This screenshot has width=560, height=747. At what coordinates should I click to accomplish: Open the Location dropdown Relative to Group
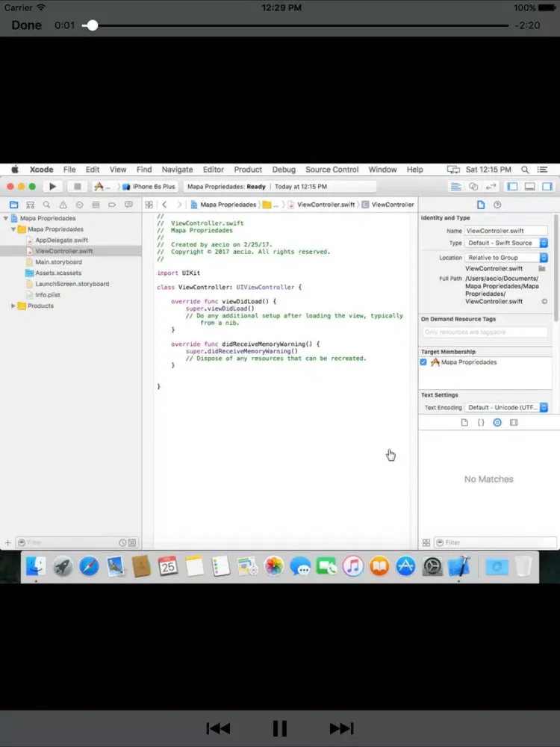[506, 257]
